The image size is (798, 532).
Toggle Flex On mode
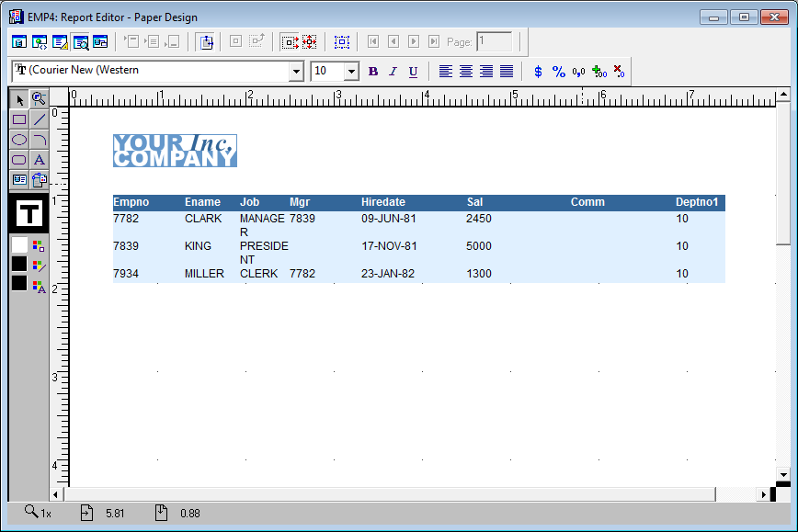click(x=310, y=41)
